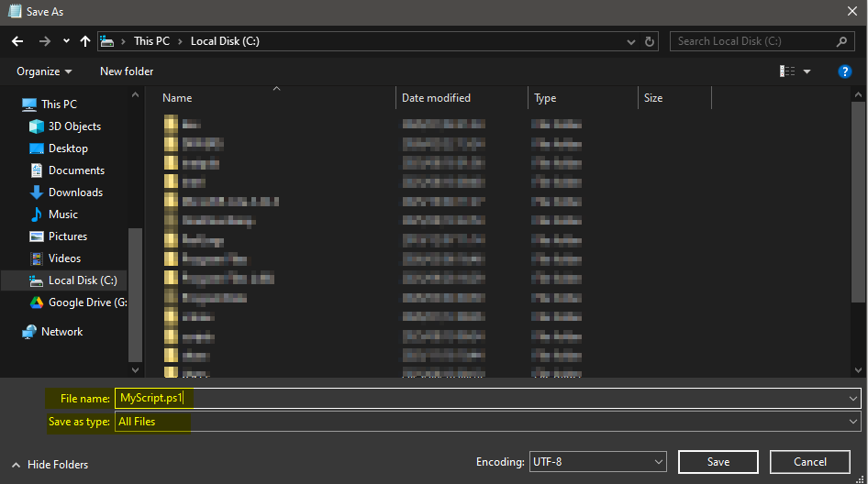Select This PC in the navigation pane
Viewport: 868px width, 484px height.
[x=59, y=104]
